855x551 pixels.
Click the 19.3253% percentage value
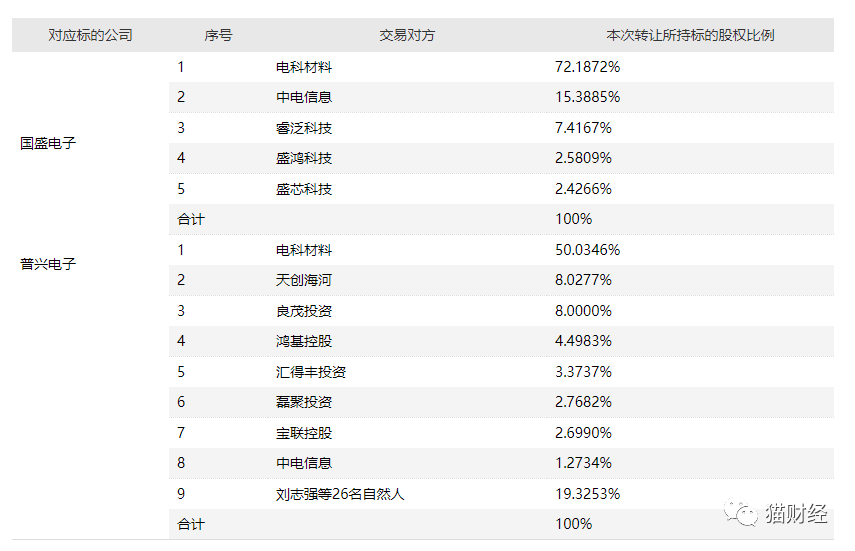click(587, 494)
